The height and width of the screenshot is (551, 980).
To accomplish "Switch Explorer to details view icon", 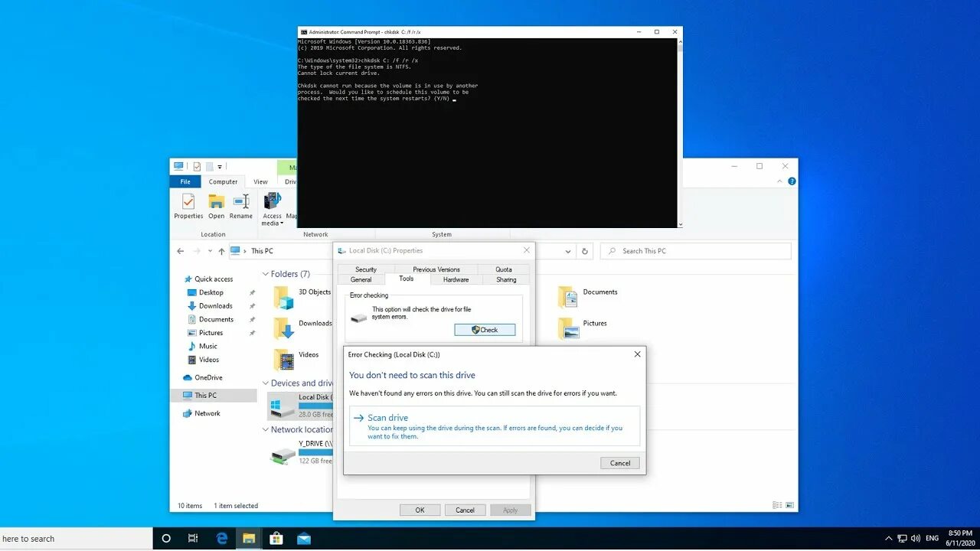I will tap(777, 505).
